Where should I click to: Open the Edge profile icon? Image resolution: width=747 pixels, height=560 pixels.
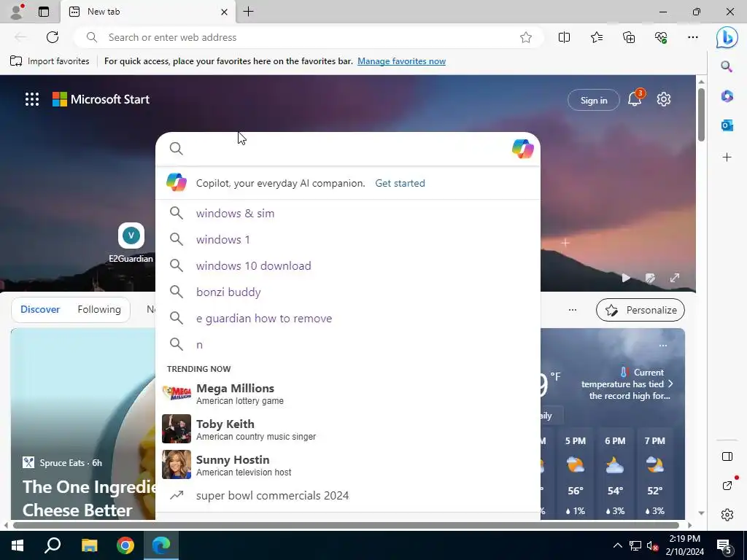coord(17,12)
